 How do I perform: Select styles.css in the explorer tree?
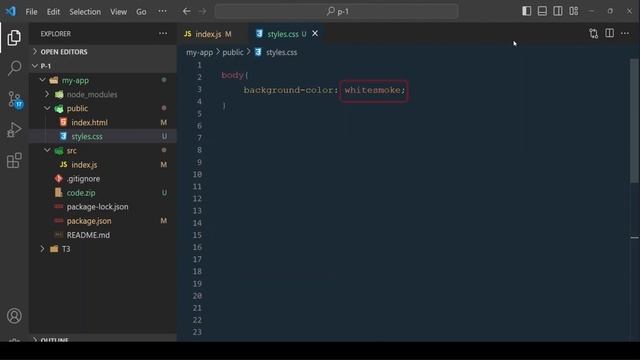point(103,136)
